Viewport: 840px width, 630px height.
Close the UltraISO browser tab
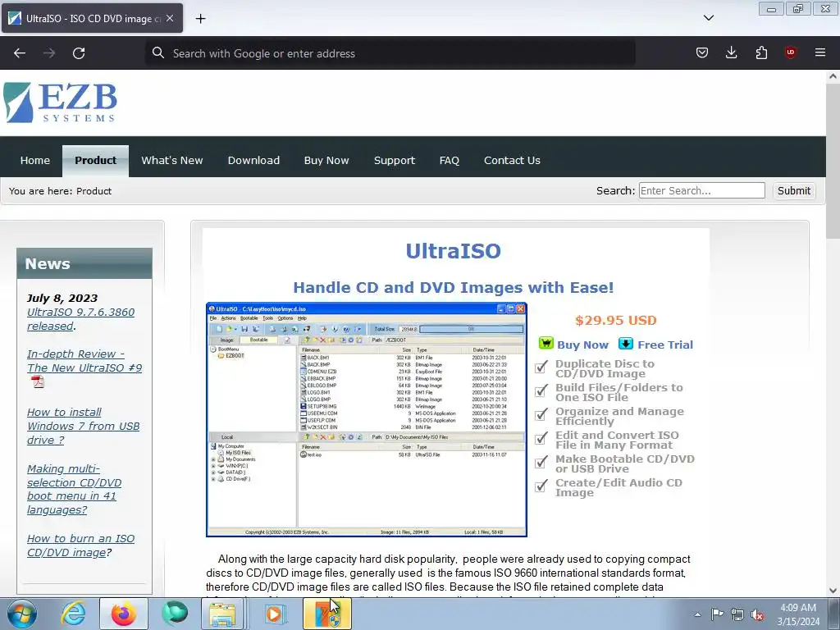pos(170,18)
